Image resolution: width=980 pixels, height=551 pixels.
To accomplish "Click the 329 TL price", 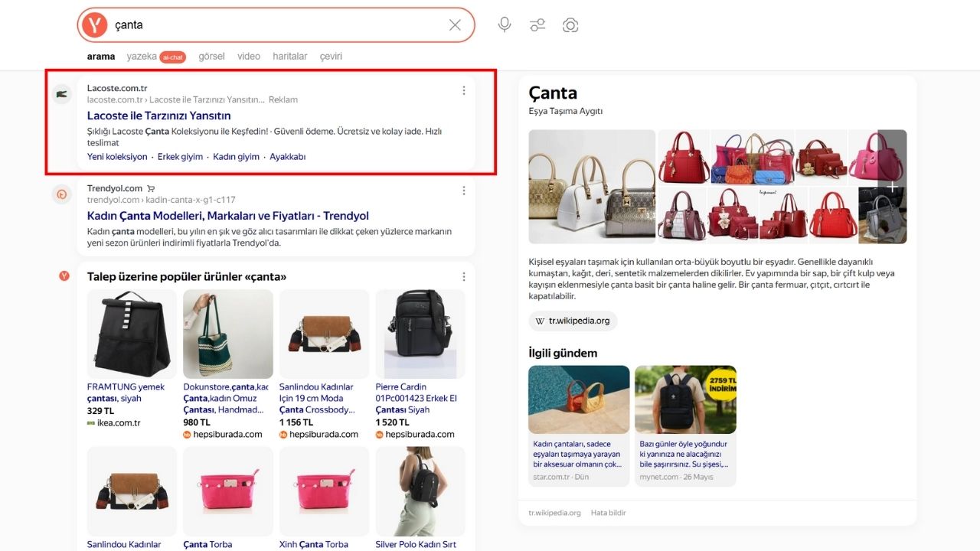I will tap(100, 411).
